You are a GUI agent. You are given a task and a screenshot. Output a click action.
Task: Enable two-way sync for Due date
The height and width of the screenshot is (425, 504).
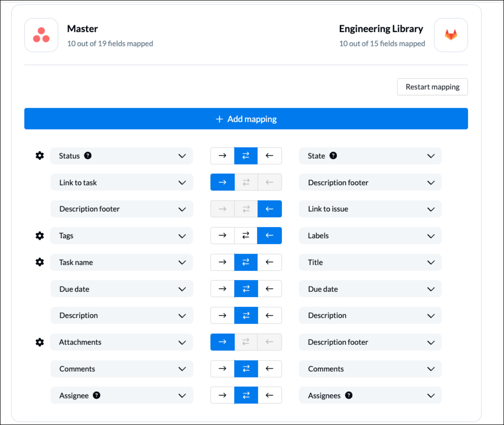pyautogui.click(x=246, y=288)
